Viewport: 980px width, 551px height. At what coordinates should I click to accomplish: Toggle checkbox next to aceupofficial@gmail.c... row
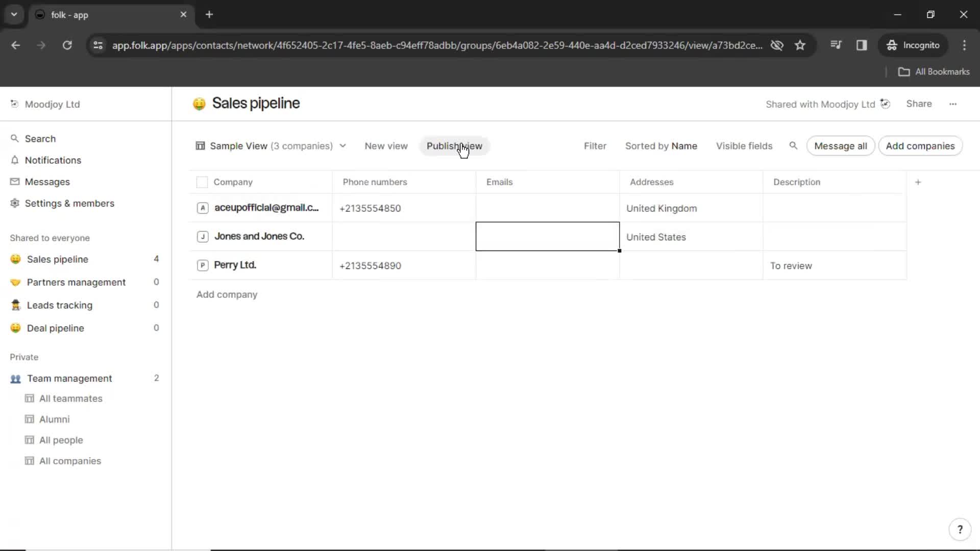(x=202, y=208)
